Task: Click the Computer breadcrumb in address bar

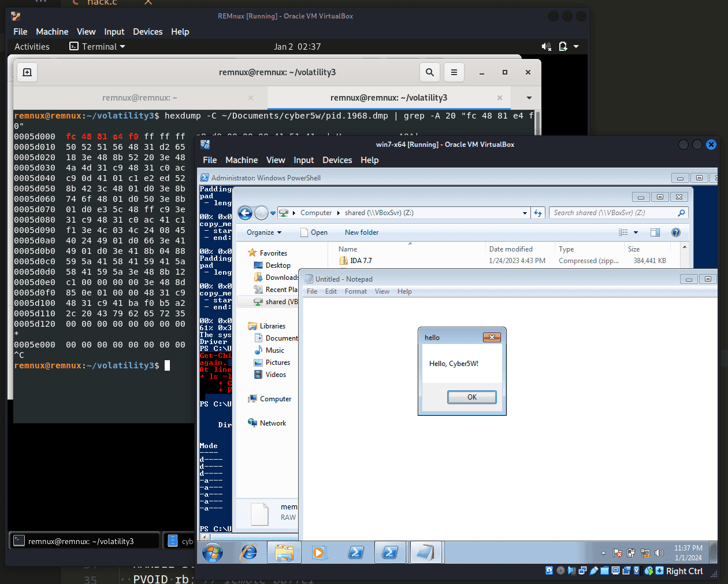Action: [x=316, y=213]
